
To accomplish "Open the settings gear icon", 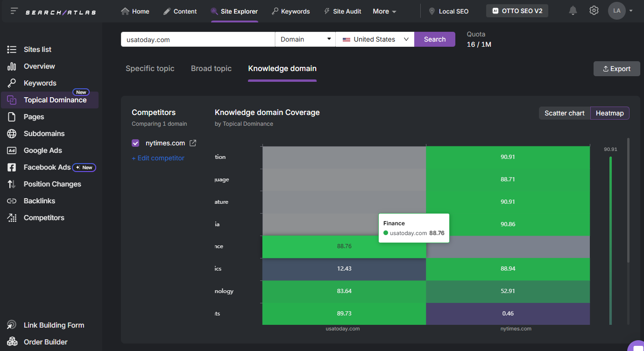I will click(594, 10).
